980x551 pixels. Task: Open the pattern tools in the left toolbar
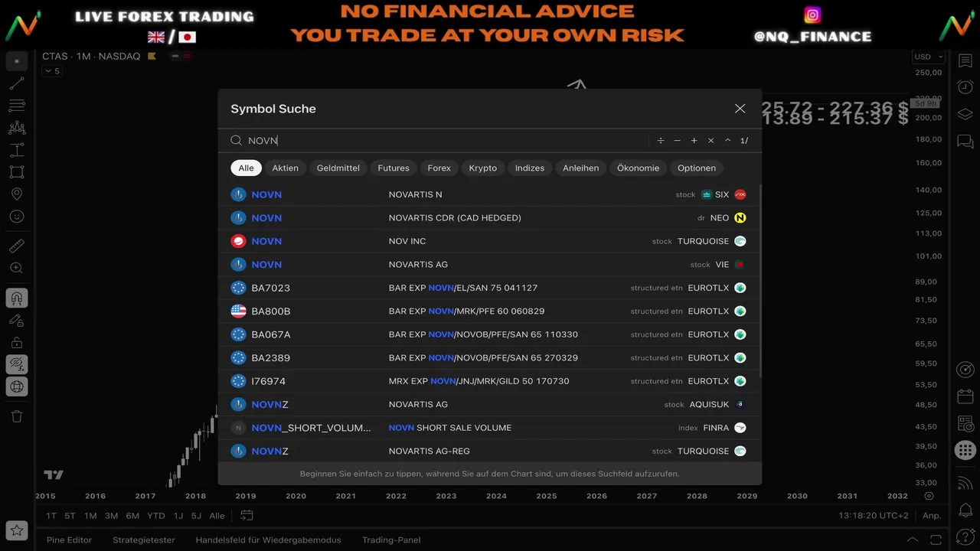coord(17,128)
